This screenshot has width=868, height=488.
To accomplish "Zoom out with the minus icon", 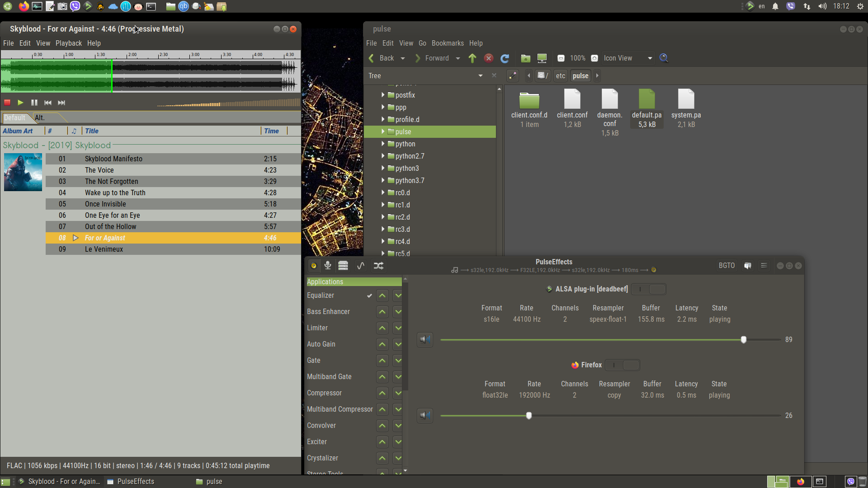I will pos(561,58).
